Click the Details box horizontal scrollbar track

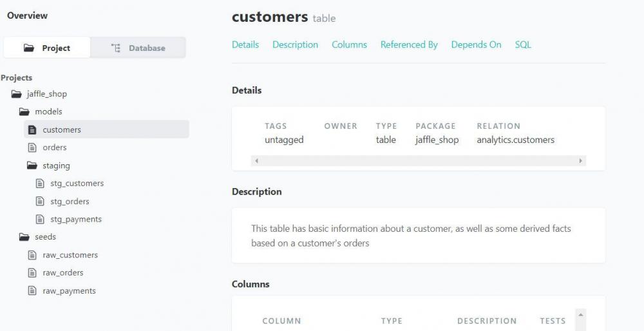click(x=419, y=160)
